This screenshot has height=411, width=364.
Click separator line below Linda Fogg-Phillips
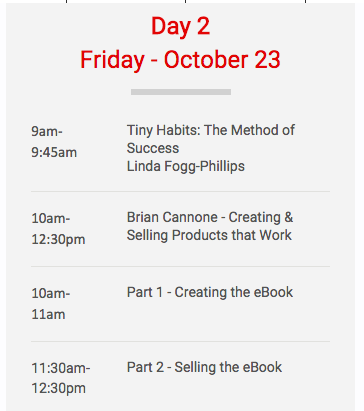point(180,191)
